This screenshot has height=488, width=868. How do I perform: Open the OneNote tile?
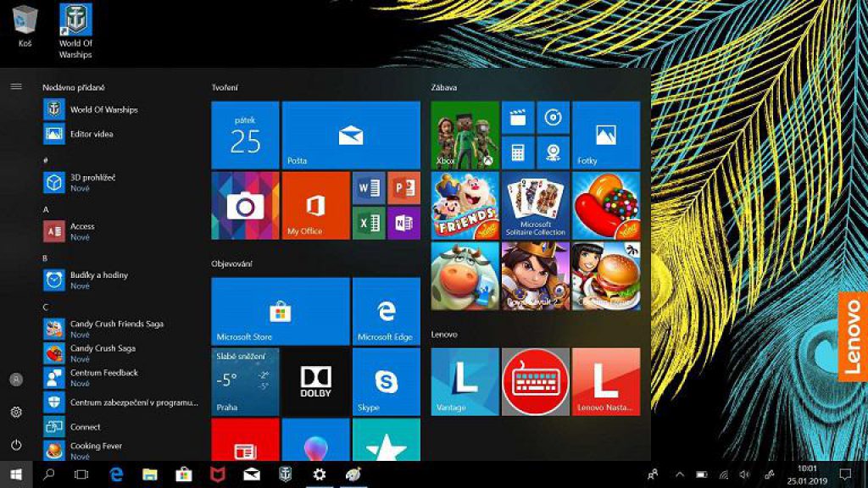tap(404, 223)
